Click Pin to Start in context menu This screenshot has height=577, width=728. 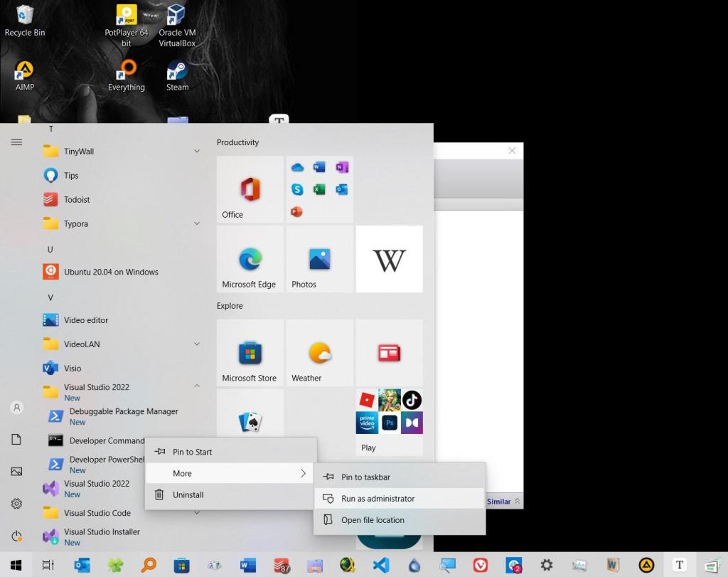(x=231, y=452)
